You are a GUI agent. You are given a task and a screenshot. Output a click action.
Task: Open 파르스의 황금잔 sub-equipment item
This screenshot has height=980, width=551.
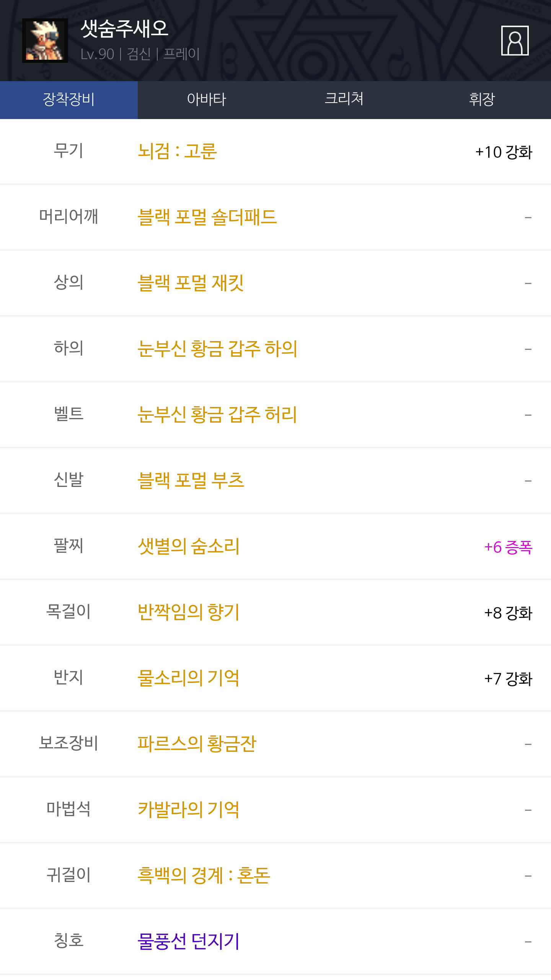click(x=197, y=744)
